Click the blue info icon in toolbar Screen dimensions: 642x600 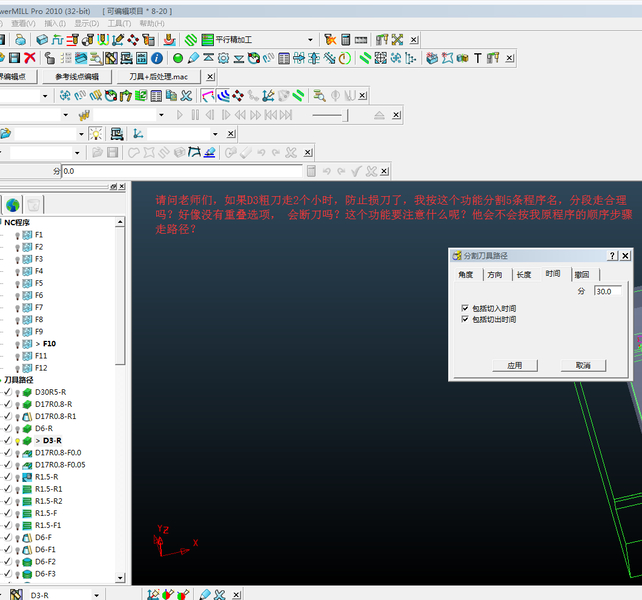157,58
